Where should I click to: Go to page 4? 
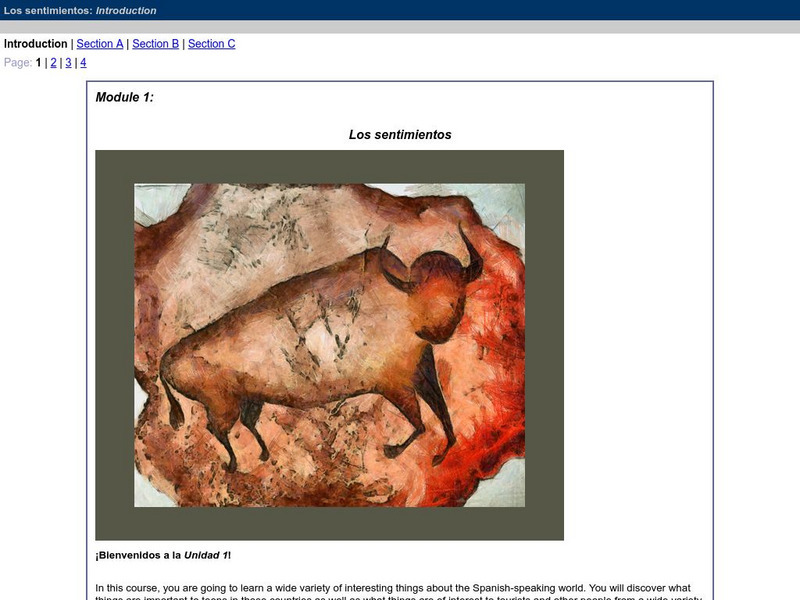pyautogui.click(x=83, y=63)
